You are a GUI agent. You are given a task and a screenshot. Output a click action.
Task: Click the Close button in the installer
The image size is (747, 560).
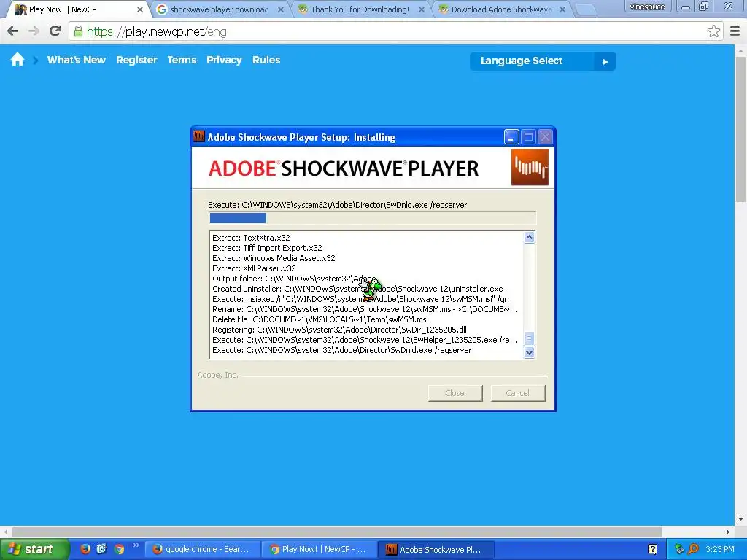pyautogui.click(x=455, y=393)
